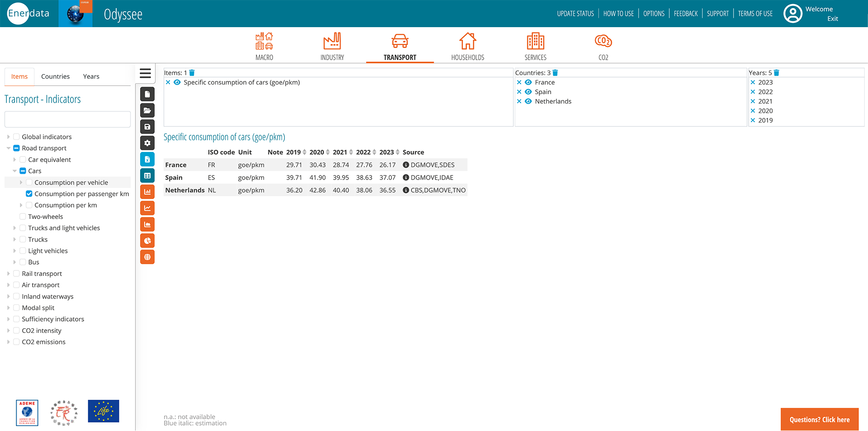Delete all items with trash icon
Image resolution: width=868 pixels, height=431 pixels.
pyautogui.click(x=192, y=73)
